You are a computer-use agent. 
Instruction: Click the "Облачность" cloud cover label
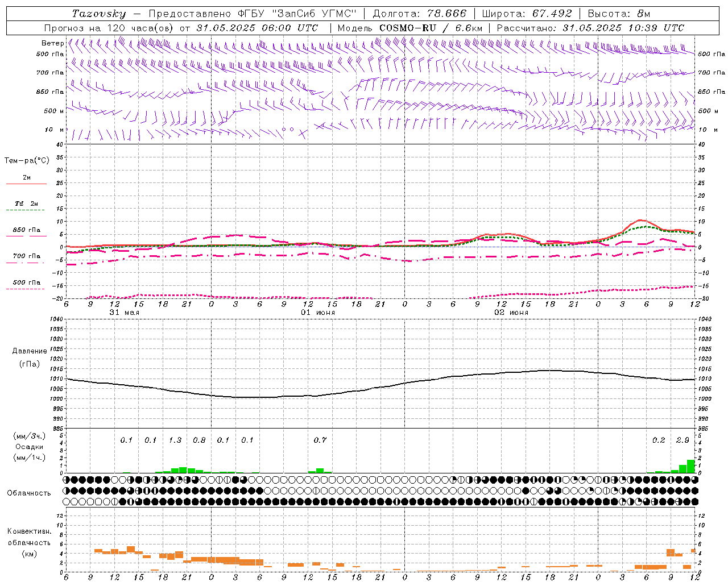[x=29, y=493]
